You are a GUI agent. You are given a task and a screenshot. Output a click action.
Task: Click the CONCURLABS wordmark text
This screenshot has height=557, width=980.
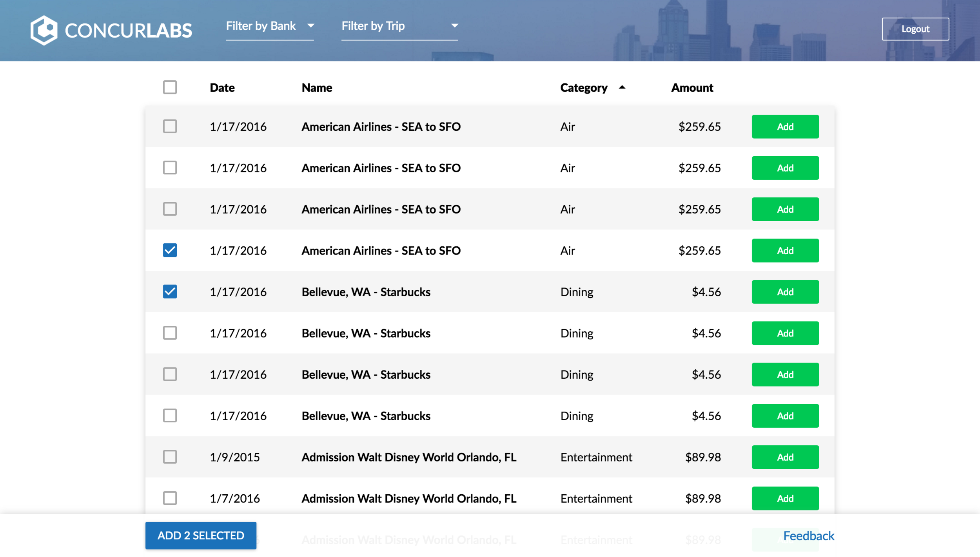click(129, 31)
